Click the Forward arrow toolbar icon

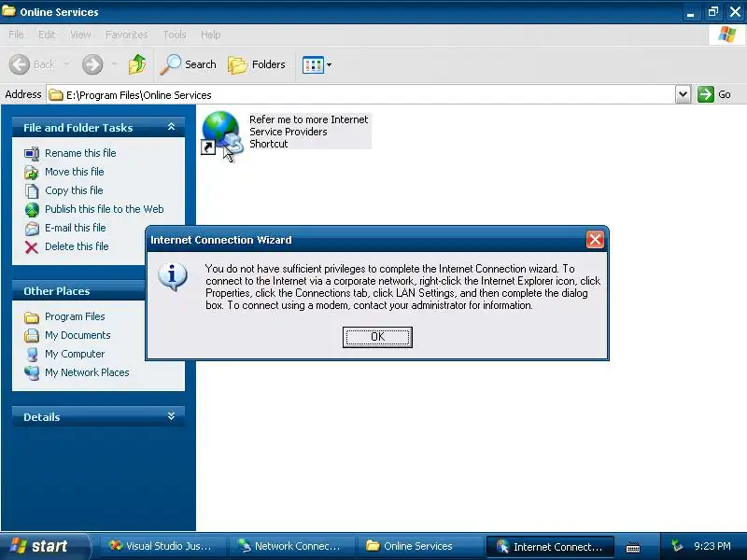pos(92,64)
